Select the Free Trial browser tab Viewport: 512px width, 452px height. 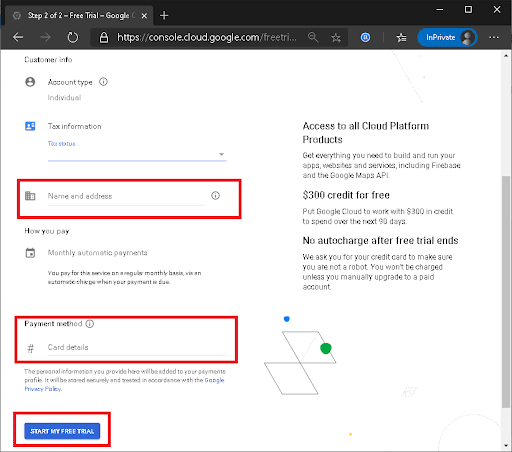80,15
